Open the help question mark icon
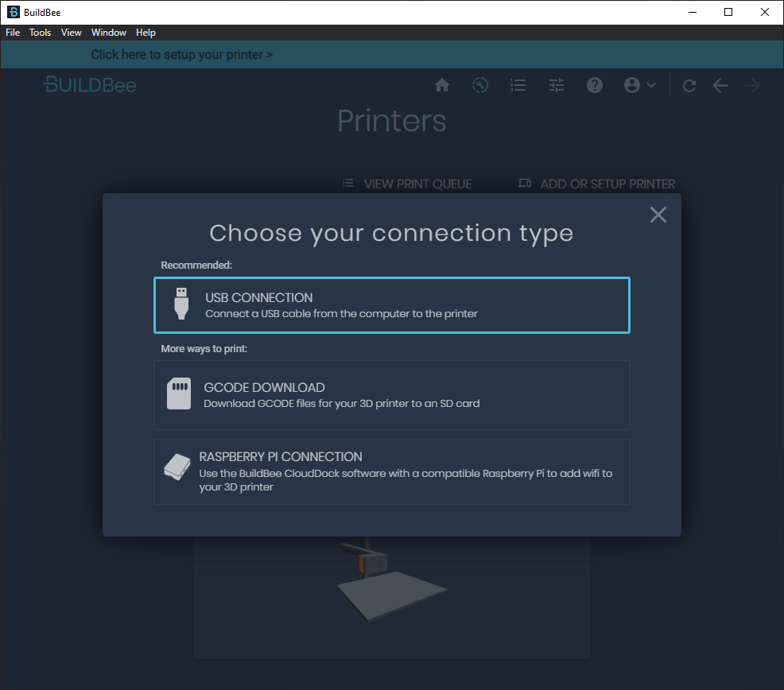This screenshot has height=690, width=784. click(595, 85)
